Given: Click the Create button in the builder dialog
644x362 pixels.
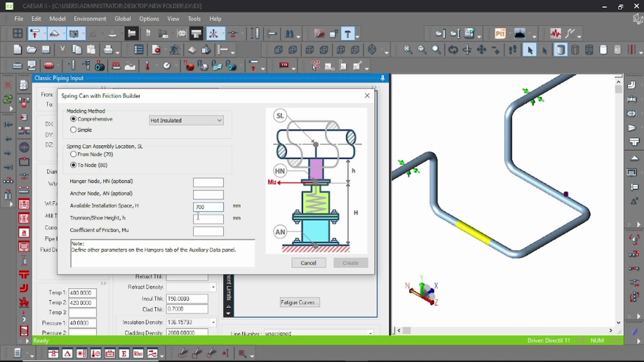Looking at the screenshot, I should 351,263.
